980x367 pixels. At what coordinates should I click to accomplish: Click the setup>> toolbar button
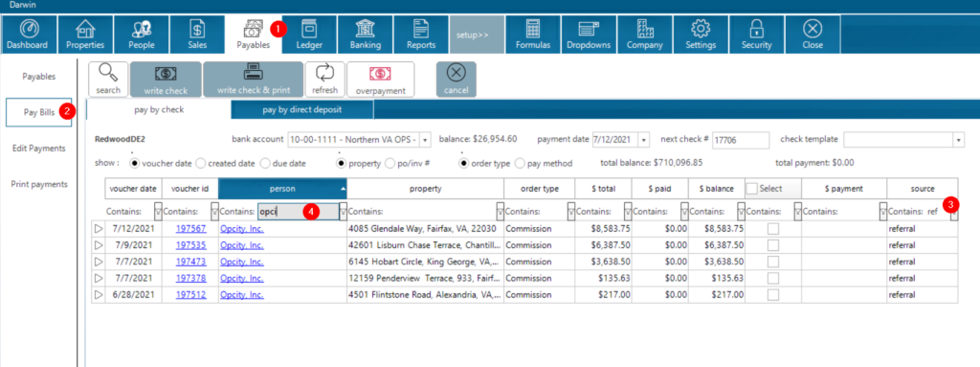click(477, 34)
